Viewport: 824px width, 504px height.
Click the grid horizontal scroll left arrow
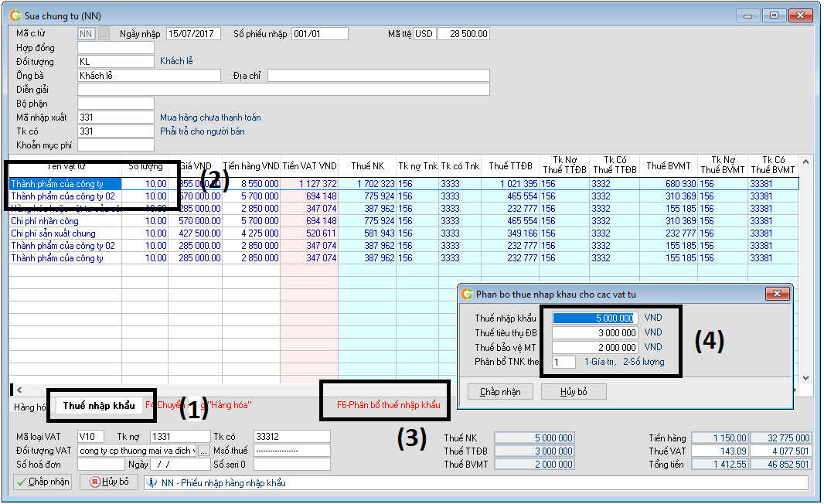click(x=19, y=390)
